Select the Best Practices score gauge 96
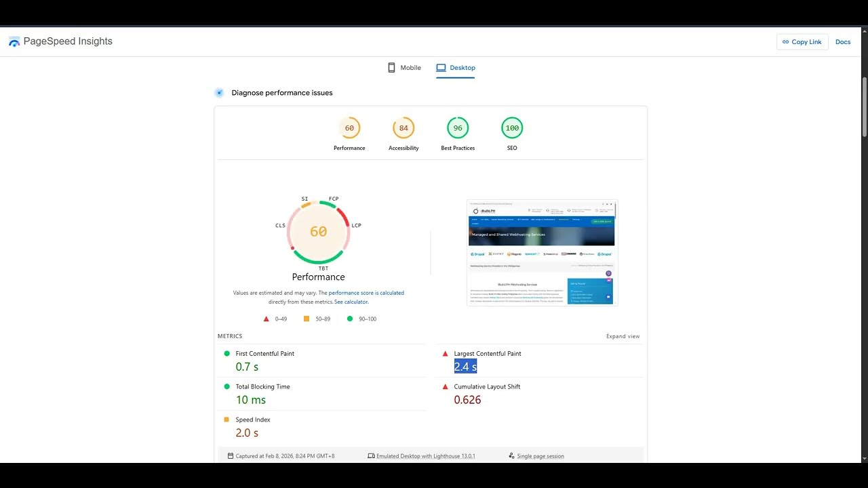 click(x=458, y=128)
